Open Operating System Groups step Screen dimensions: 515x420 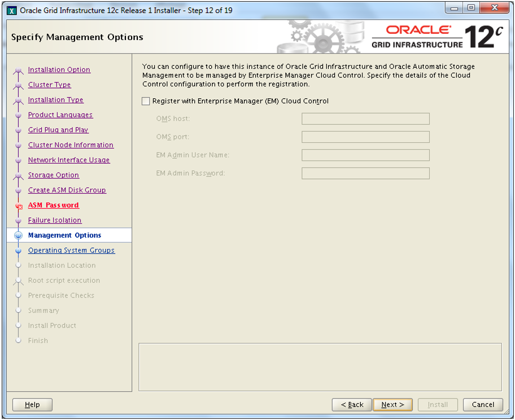point(72,250)
